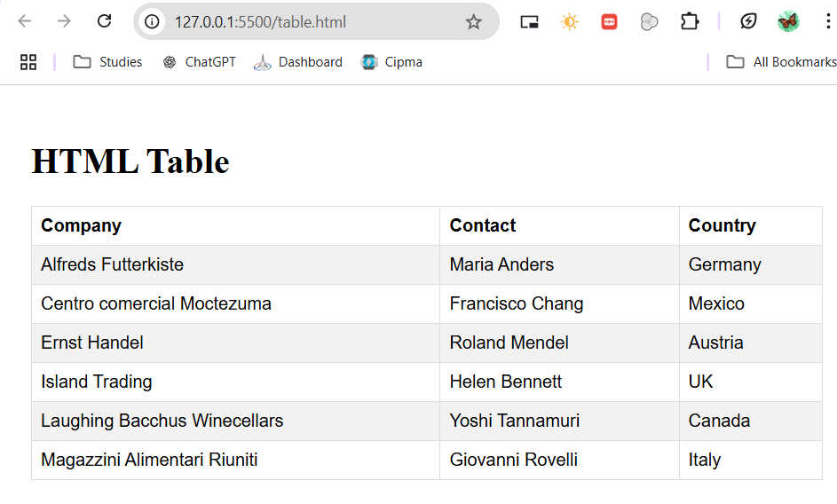The width and height of the screenshot is (837, 504).
Task: Click the orange sun extension icon
Action: [x=569, y=22]
